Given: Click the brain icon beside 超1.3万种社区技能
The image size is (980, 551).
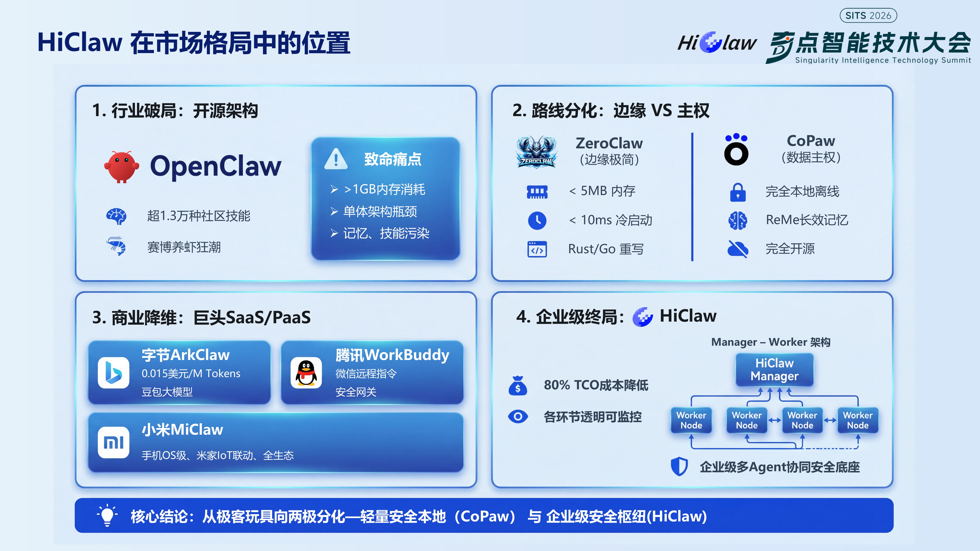Looking at the screenshot, I should point(116,216).
